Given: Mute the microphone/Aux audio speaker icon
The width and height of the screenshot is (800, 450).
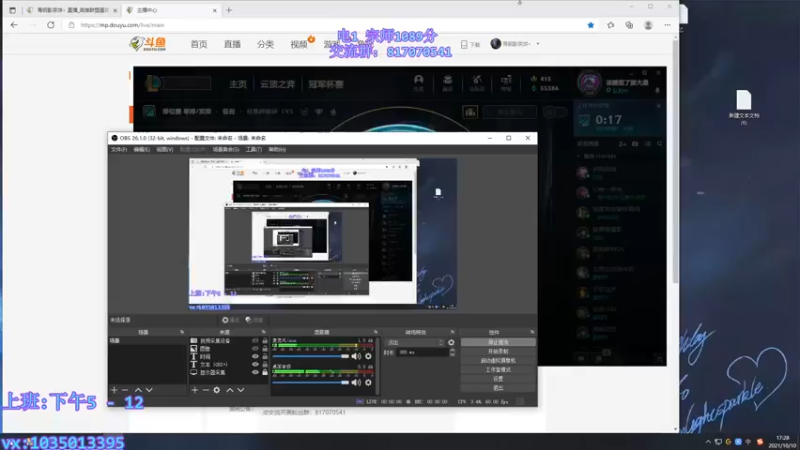Looking at the screenshot, I should pyautogui.click(x=356, y=356).
